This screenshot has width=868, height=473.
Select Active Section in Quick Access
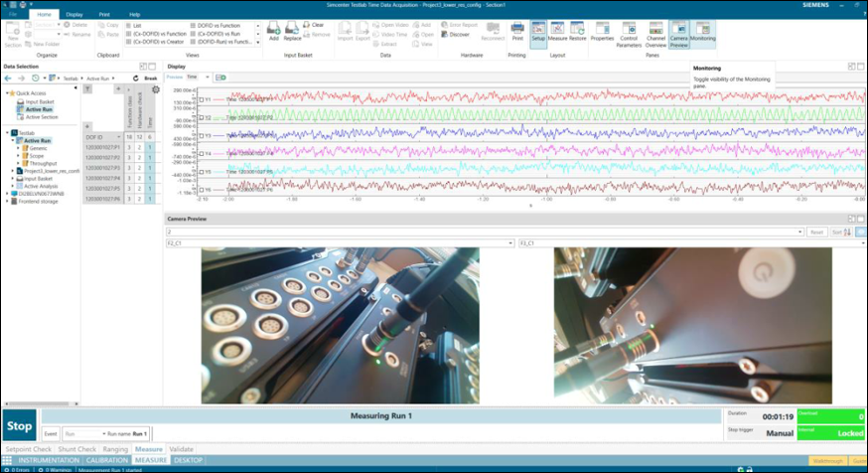[x=42, y=117]
